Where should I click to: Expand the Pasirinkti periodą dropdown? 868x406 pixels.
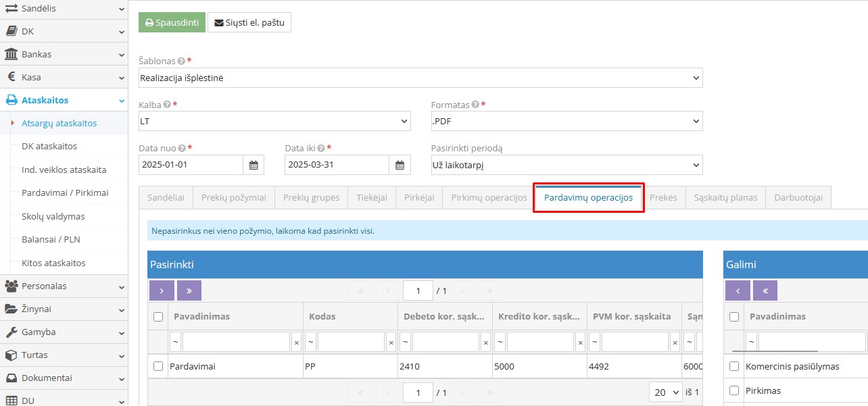[x=566, y=165]
